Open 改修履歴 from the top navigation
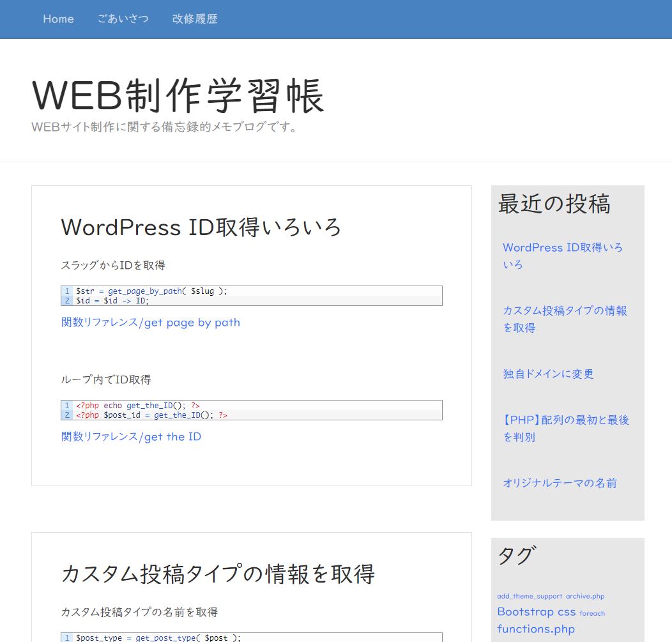 coord(195,19)
